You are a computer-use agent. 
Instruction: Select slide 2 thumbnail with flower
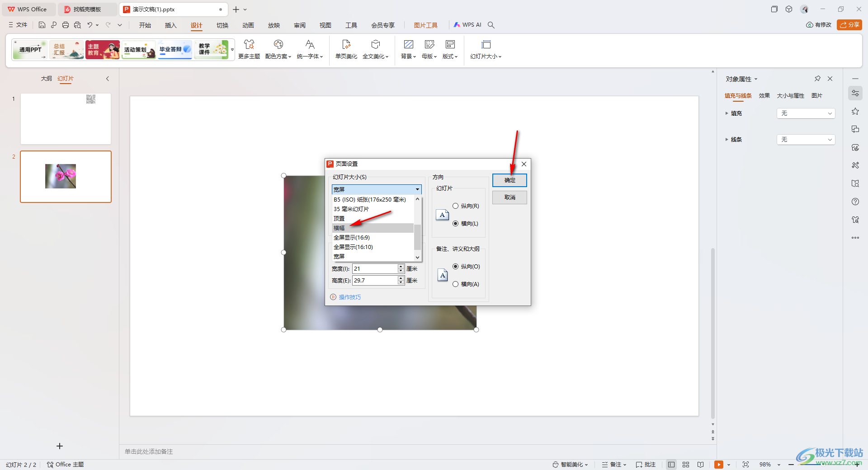point(66,177)
